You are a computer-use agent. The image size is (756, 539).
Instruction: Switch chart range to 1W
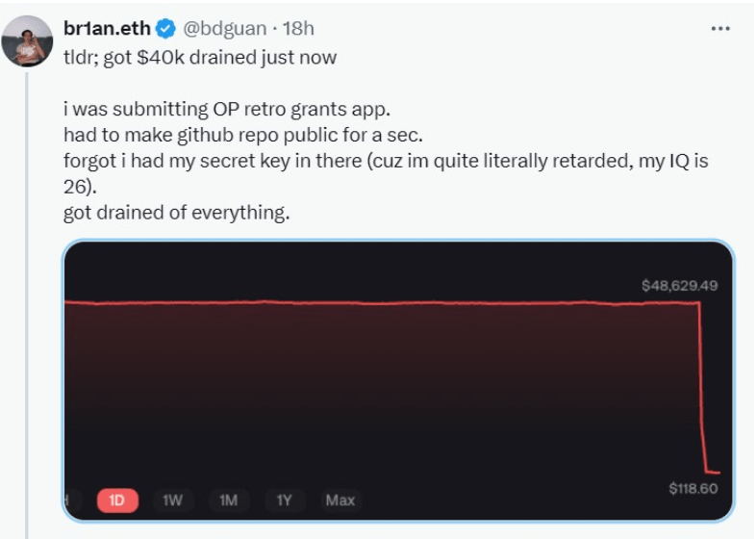[172, 500]
